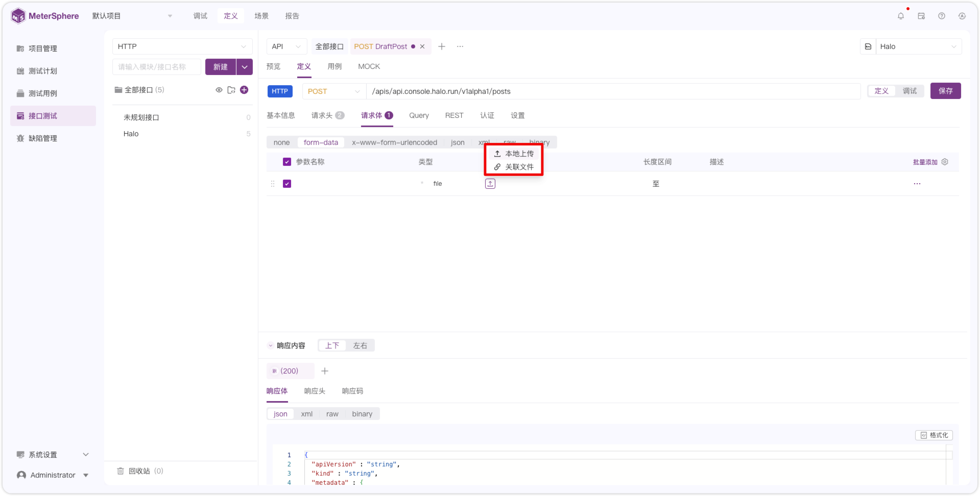Click the file upload icon in parameter row

pos(490,184)
